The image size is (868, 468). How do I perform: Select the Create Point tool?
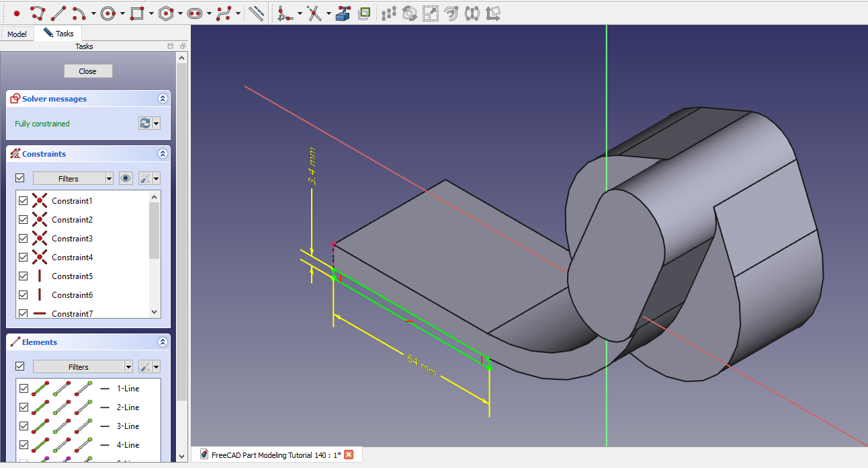(x=17, y=13)
